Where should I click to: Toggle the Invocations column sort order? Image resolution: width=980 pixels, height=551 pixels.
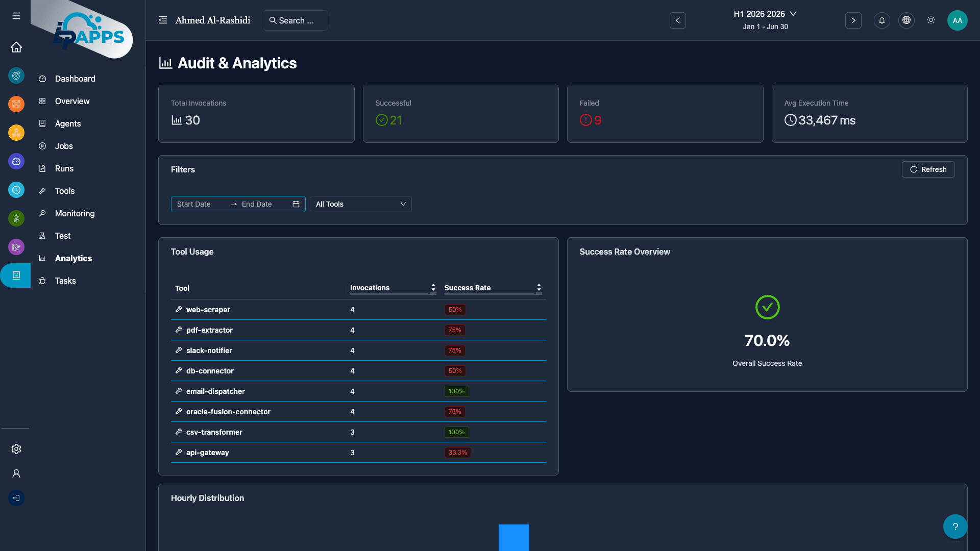coord(433,288)
